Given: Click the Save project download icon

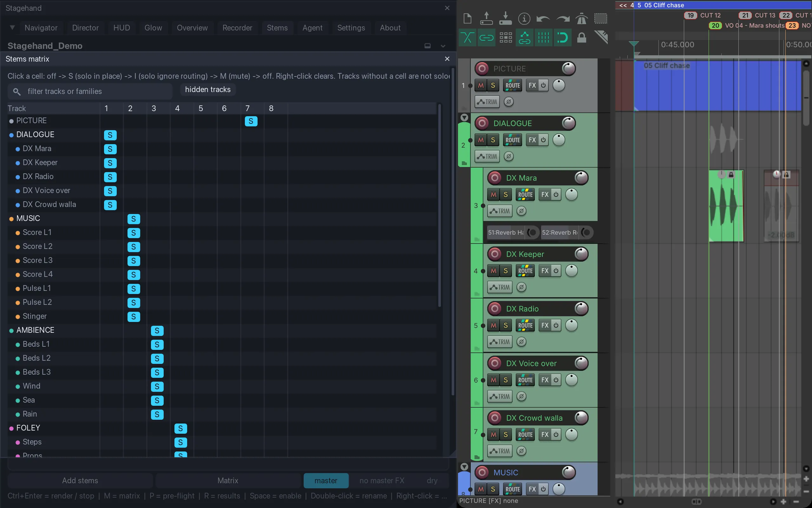Looking at the screenshot, I should pyautogui.click(x=505, y=18).
